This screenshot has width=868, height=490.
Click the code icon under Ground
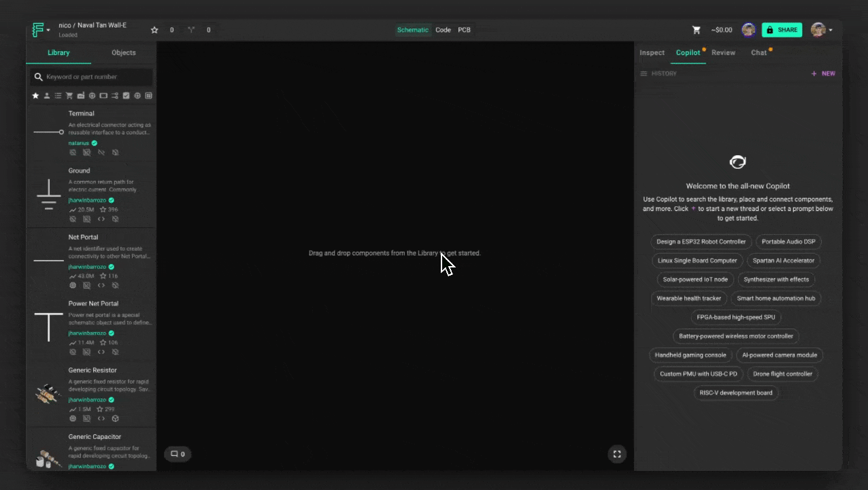(x=101, y=219)
